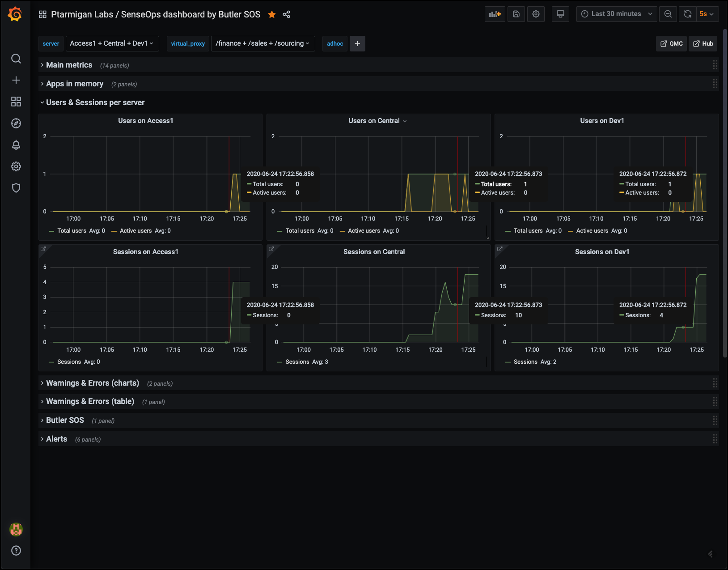Open Explore using the compass icon
728x570 pixels.
[16, 123]
